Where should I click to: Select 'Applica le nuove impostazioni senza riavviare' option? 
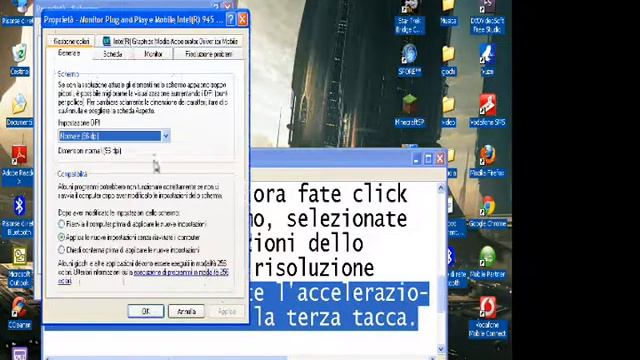point(61,237)
